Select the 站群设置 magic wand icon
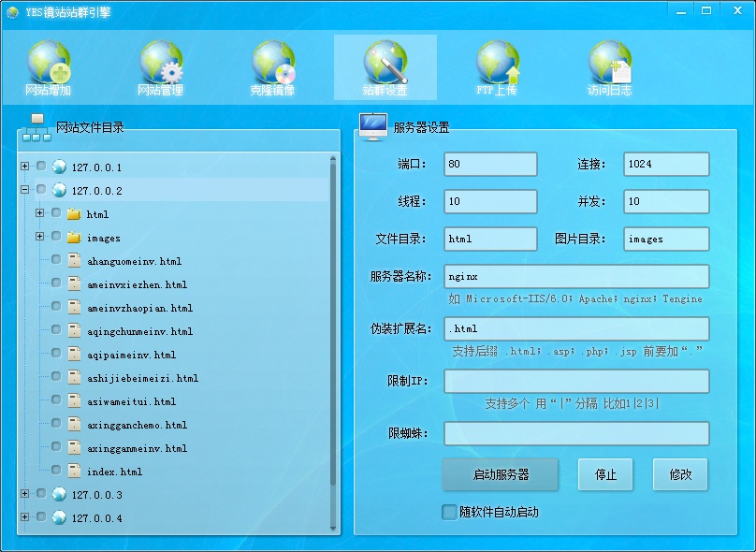The image size is (756, 552). (385, 62)
